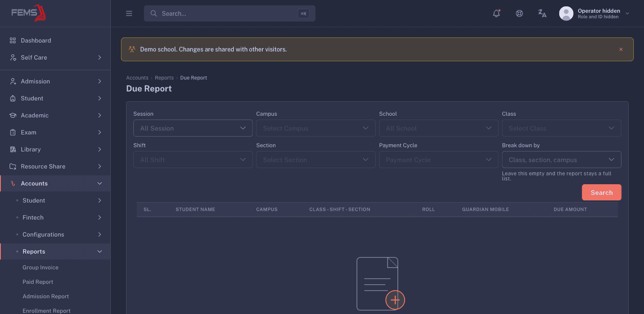
Task: Open the Select Class dropdown
Action: 561,128
